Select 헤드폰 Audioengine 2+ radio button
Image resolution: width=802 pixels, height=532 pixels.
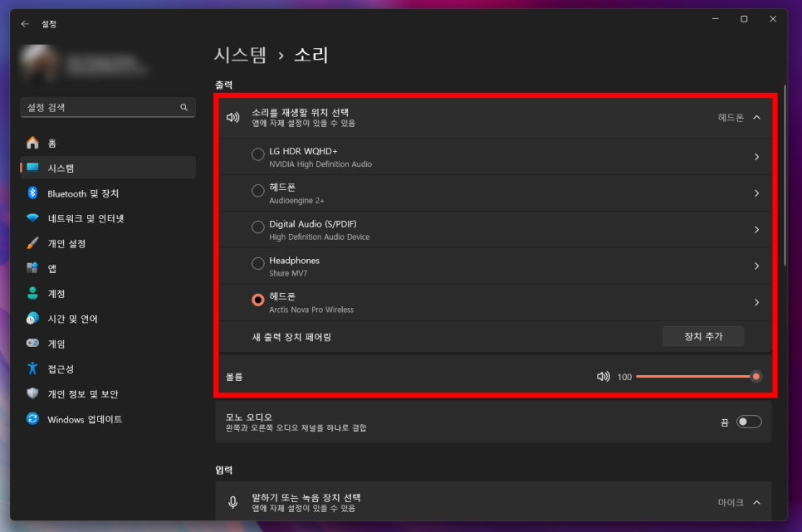click(x=258, y=190)
